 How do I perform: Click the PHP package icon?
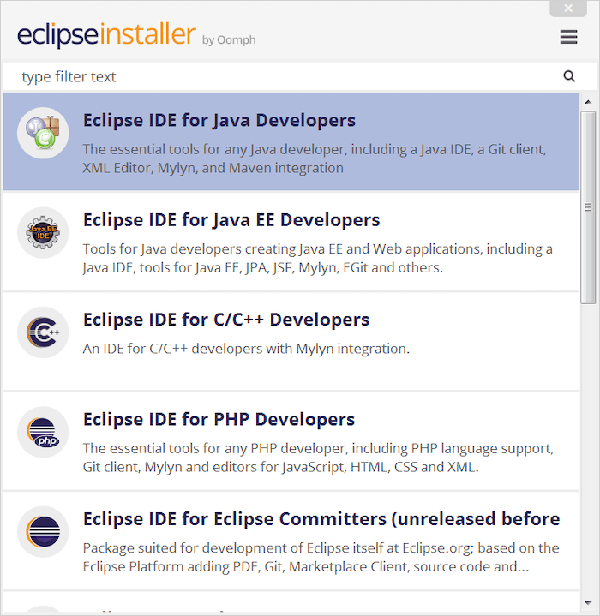tap(43, 432)
